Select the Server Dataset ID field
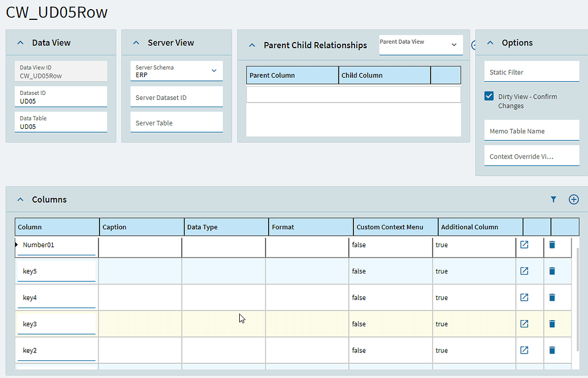 pos(176,96)
